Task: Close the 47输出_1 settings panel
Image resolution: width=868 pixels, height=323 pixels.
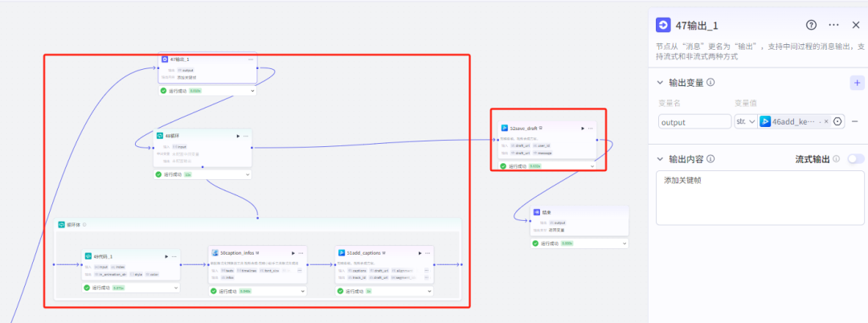Action: coord(856,25)
